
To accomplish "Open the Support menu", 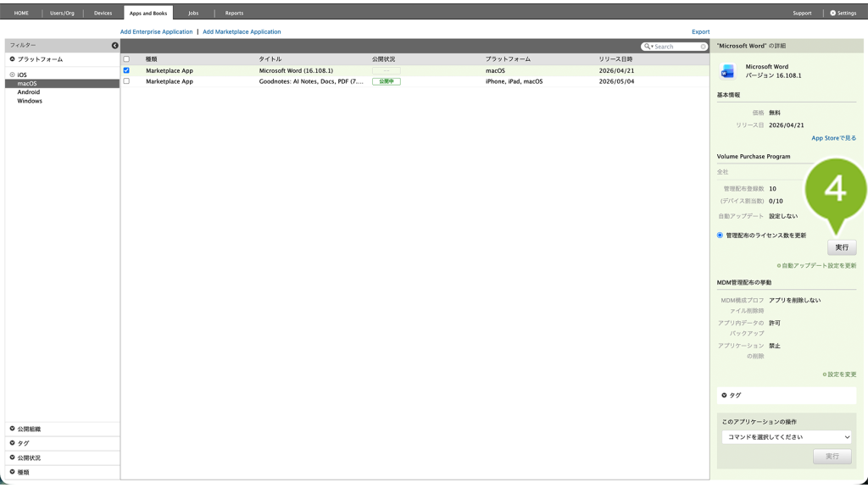I will coord(802,13).
